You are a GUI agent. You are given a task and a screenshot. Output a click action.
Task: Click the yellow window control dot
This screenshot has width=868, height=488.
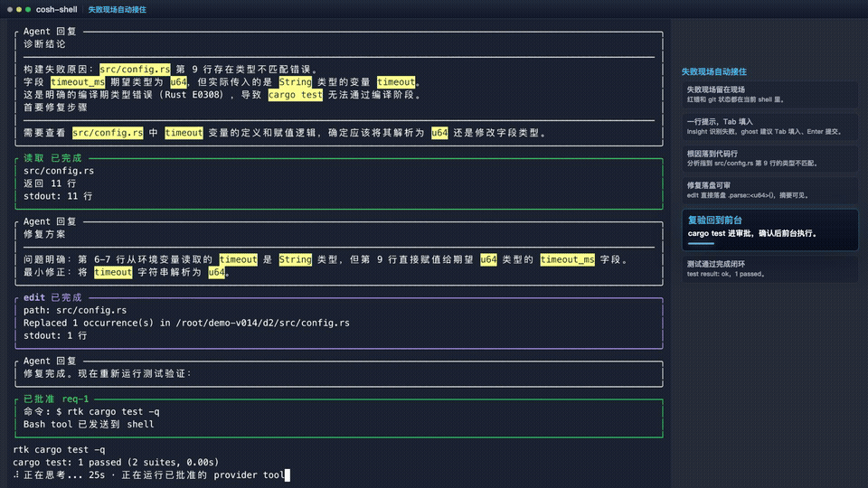click(19, 9)
